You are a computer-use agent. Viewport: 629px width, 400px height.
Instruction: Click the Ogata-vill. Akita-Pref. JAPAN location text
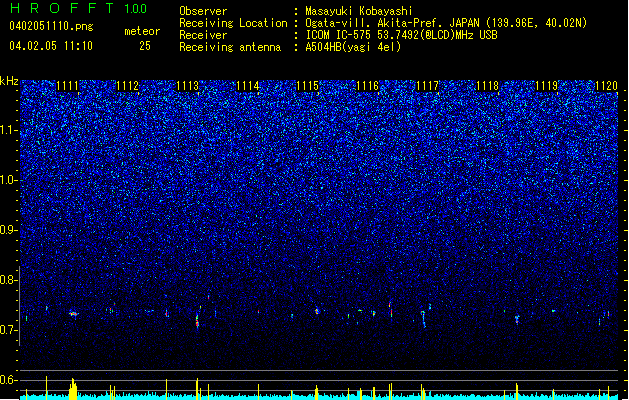446,23
